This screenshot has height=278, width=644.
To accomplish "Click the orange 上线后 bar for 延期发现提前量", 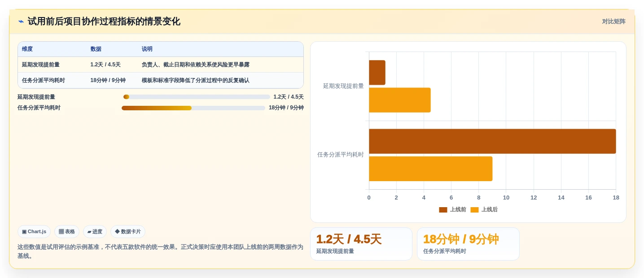I will click(400, 100).
